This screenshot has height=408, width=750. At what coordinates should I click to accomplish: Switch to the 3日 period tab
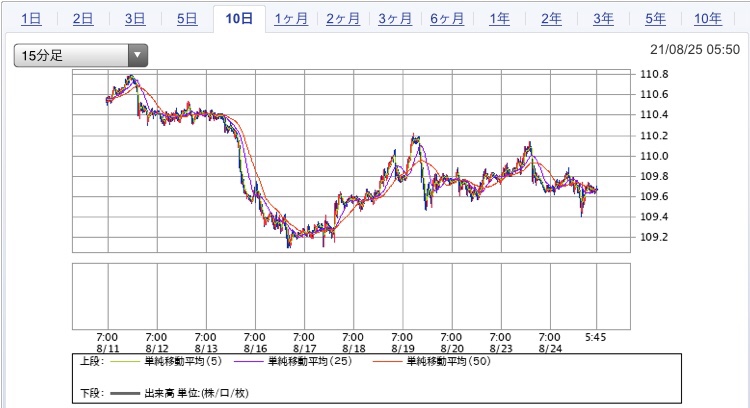tap(135, 19)
